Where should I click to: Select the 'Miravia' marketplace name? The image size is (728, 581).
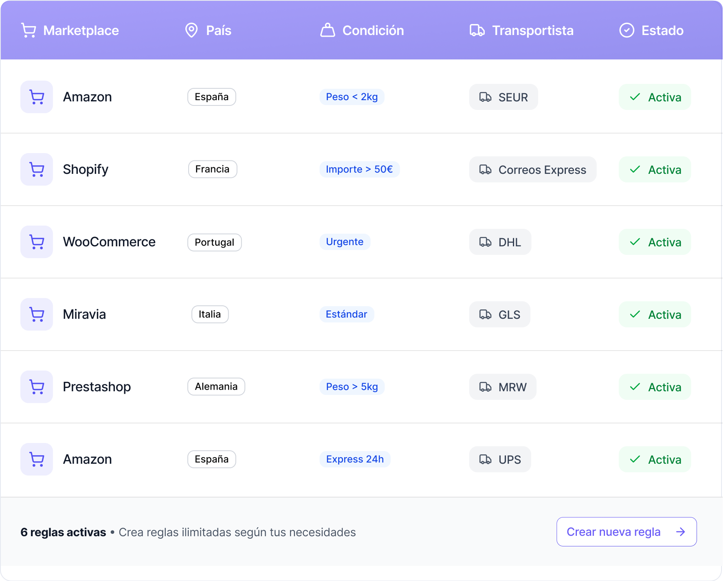(x=84, y=314)
